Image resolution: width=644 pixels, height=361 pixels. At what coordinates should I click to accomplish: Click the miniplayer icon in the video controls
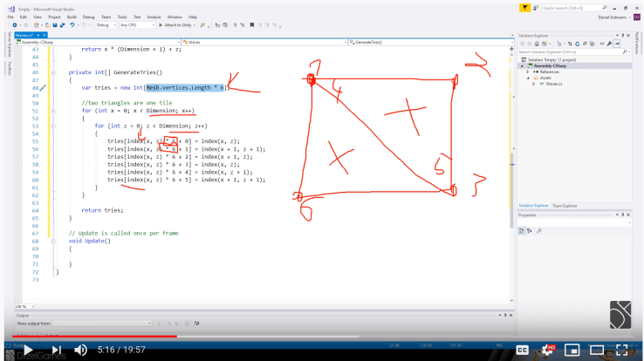[572, 350]
